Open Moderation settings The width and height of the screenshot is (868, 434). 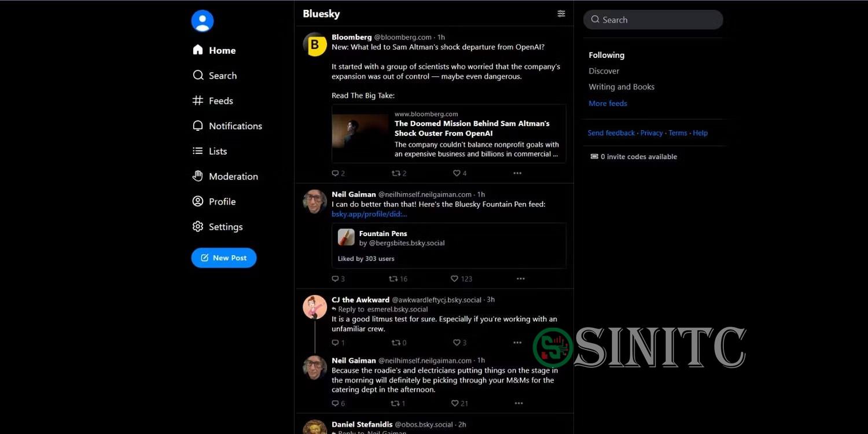click(x=225, y=176)
